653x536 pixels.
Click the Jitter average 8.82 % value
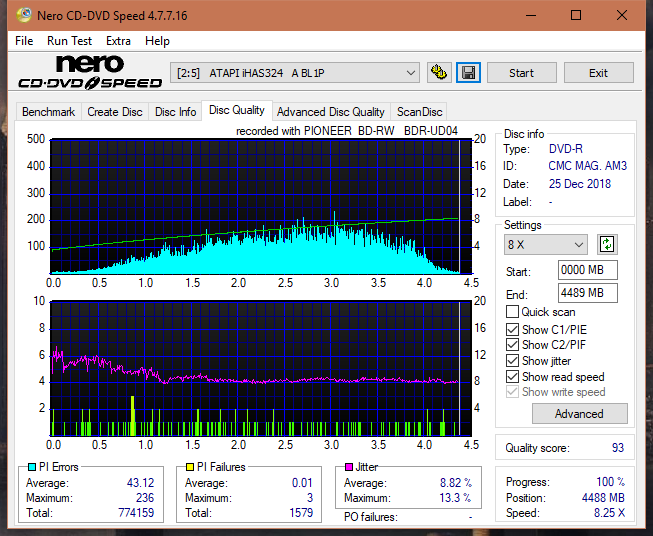(456, 483)
